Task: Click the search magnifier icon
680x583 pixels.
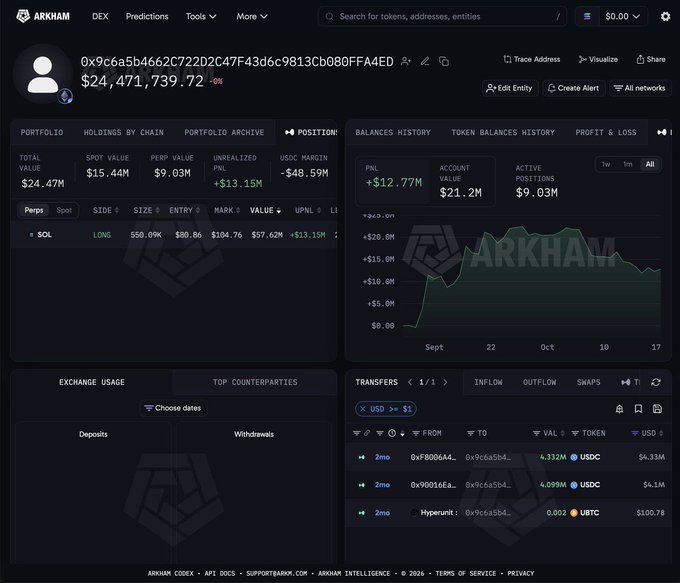Action: tap(330, 16)
